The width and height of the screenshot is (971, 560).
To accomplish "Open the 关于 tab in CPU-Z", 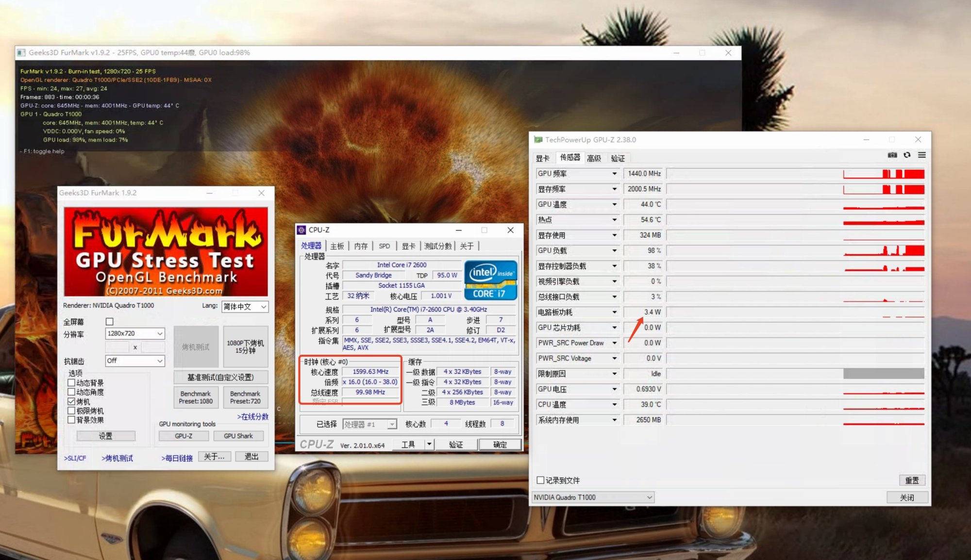I will point(467,246).
